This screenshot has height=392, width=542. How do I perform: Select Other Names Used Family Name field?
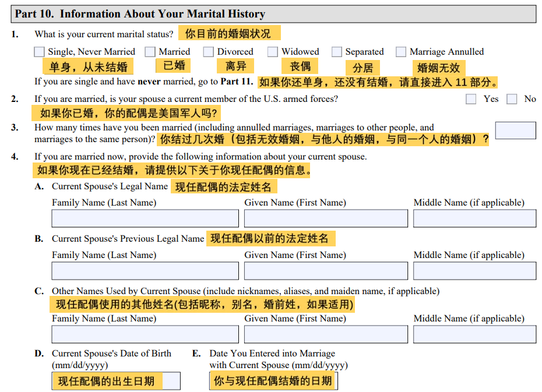tap(145, 334)
